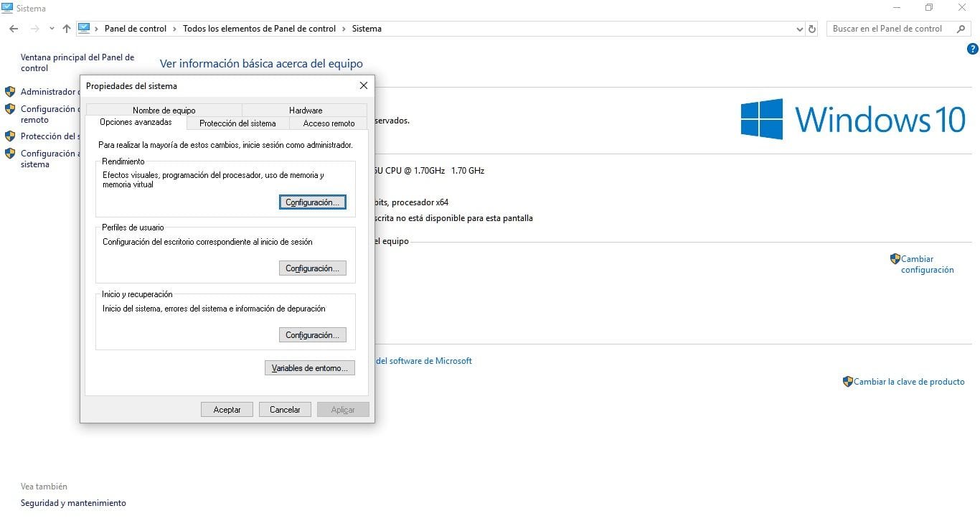Open Variables de entorno dialog
980x521 pixels.
[310, 368]
